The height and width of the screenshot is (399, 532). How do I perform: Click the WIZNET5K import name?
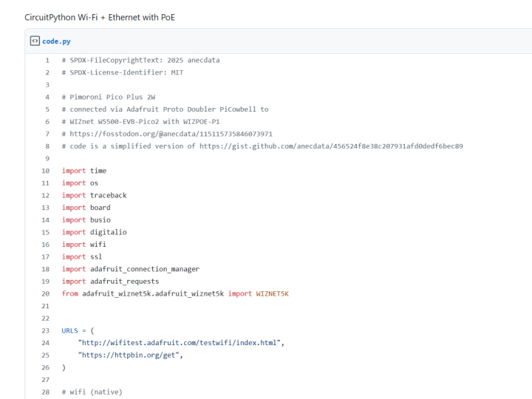click(x=272, y=293)
